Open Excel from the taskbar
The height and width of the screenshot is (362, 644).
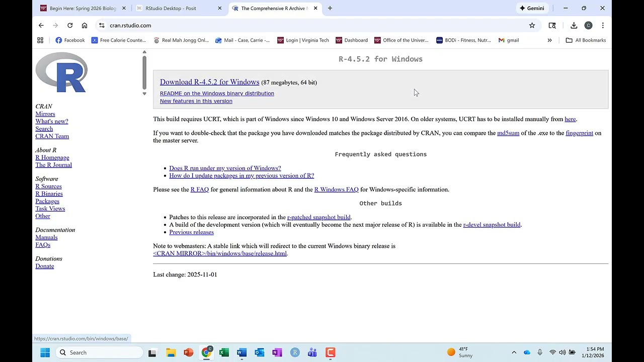pos(224,352)
